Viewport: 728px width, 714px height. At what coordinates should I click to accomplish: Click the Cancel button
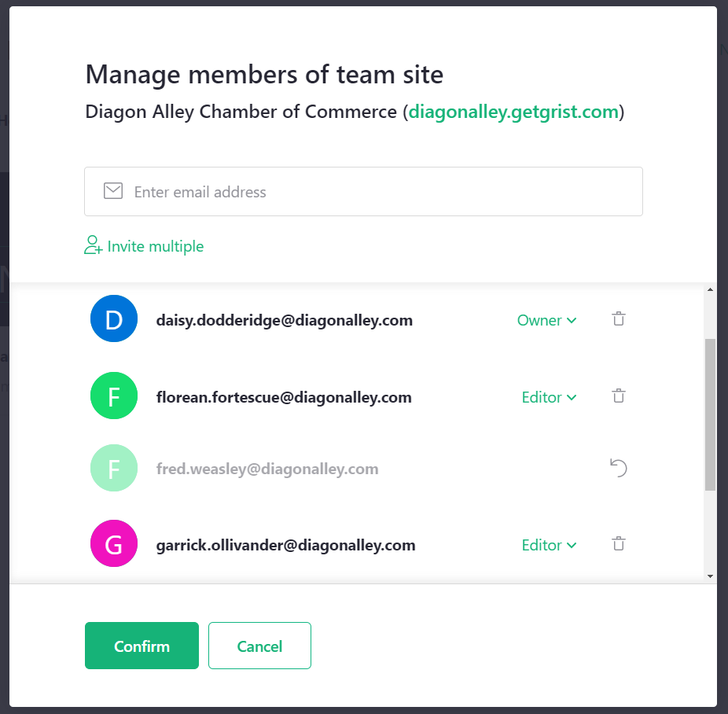(259, 646)
